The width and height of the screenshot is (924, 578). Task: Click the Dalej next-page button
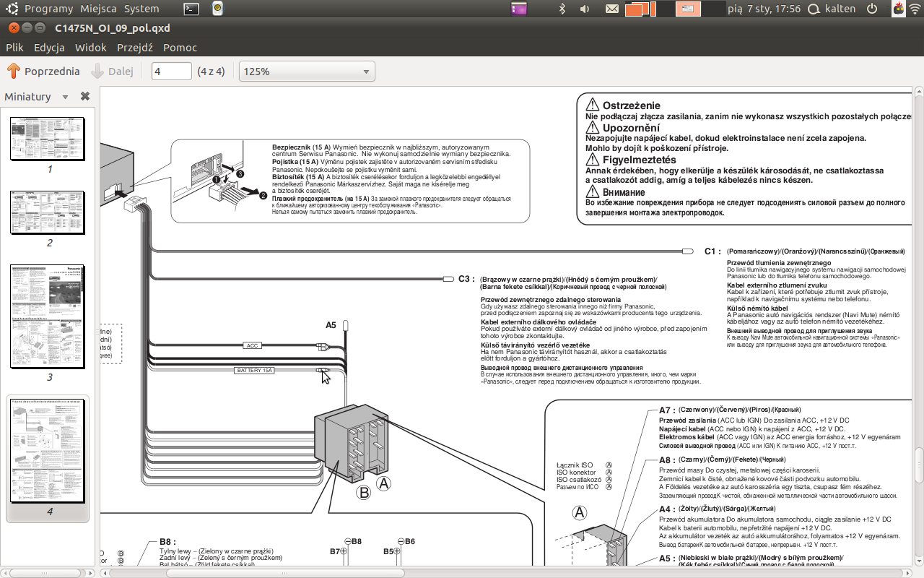113,72
